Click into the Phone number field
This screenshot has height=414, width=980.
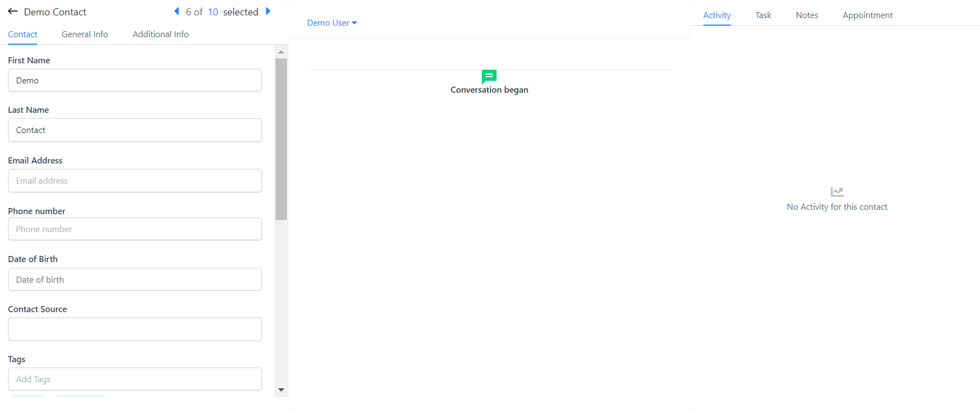point(135,229)
